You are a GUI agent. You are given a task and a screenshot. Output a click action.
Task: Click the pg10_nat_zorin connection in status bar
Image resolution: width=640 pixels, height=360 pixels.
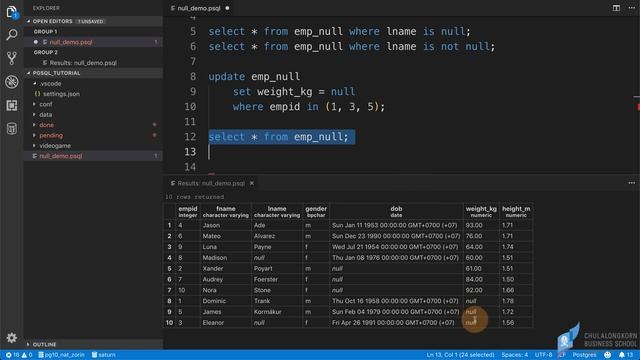coord(61,355)
